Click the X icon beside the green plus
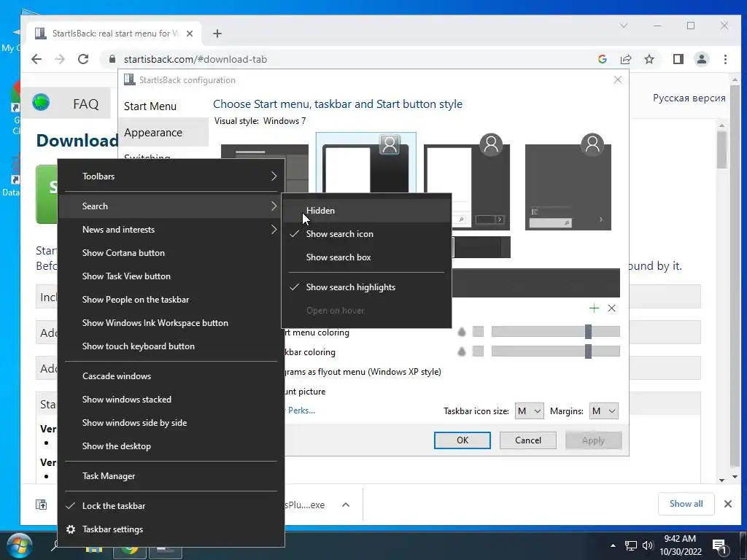747x560 pixels. tap(612, 308)
